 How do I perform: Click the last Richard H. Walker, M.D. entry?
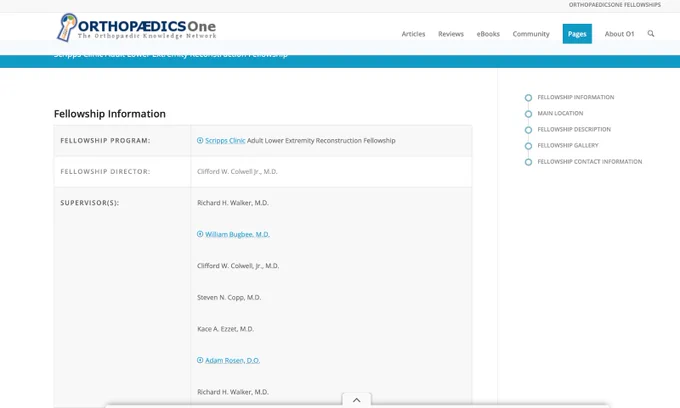(x=233, y=392)
